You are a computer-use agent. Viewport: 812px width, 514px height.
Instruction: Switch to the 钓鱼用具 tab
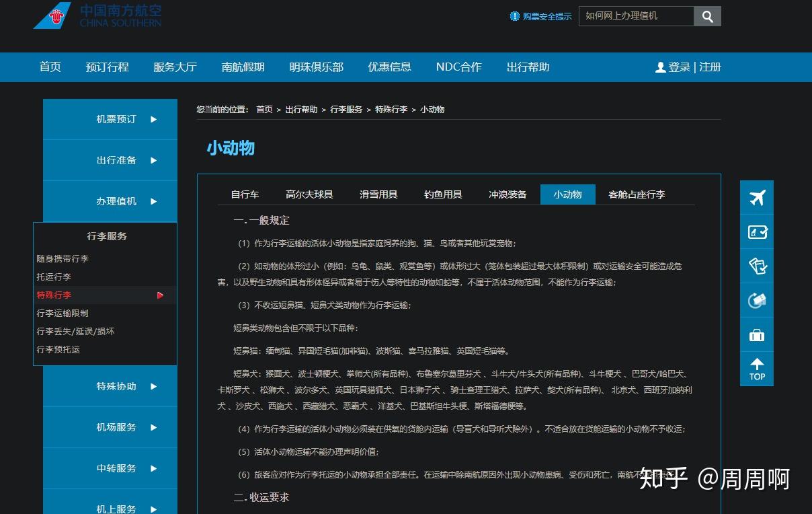point(444,194)
